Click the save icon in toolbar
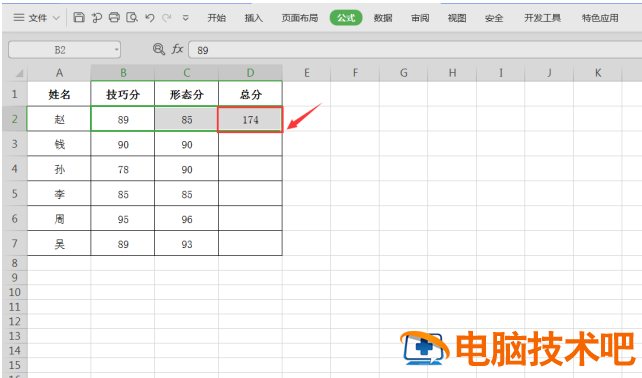This screenshot has width=642, height=378. pyautogui.click(x=79, y=17)
